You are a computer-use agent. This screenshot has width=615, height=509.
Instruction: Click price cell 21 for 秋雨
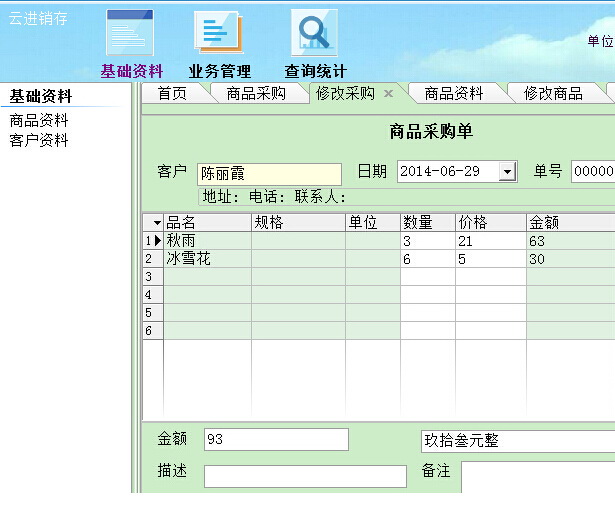click(x=491, y=240)
